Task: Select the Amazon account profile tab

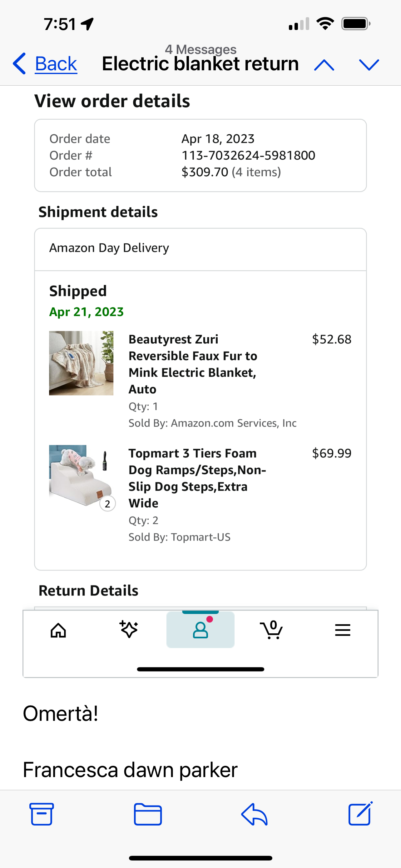Action: pyautogui.click(x=200, y=629)
